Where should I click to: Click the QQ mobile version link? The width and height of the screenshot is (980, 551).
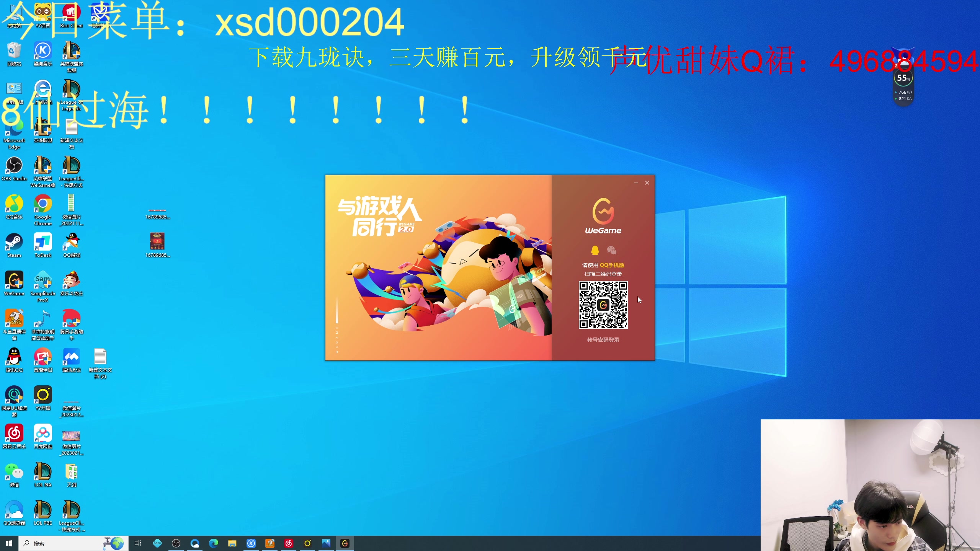pyautogui.click(x=612, y=265)
